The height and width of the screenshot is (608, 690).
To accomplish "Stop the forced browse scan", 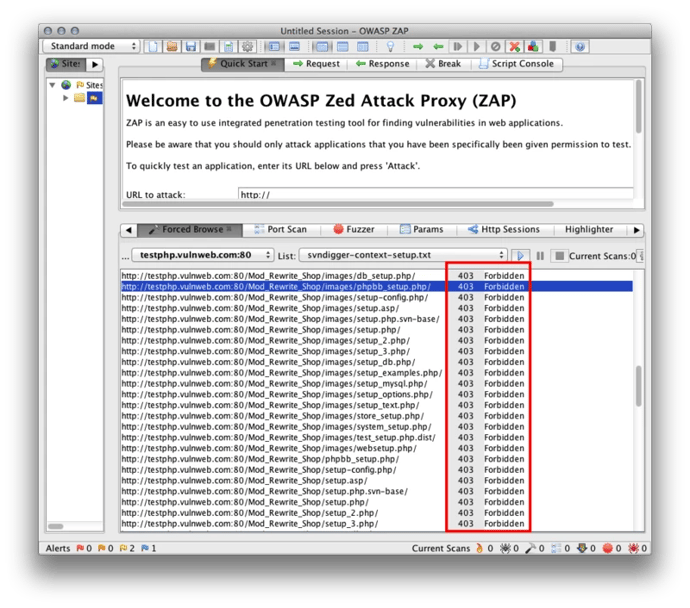I will 559,256.
